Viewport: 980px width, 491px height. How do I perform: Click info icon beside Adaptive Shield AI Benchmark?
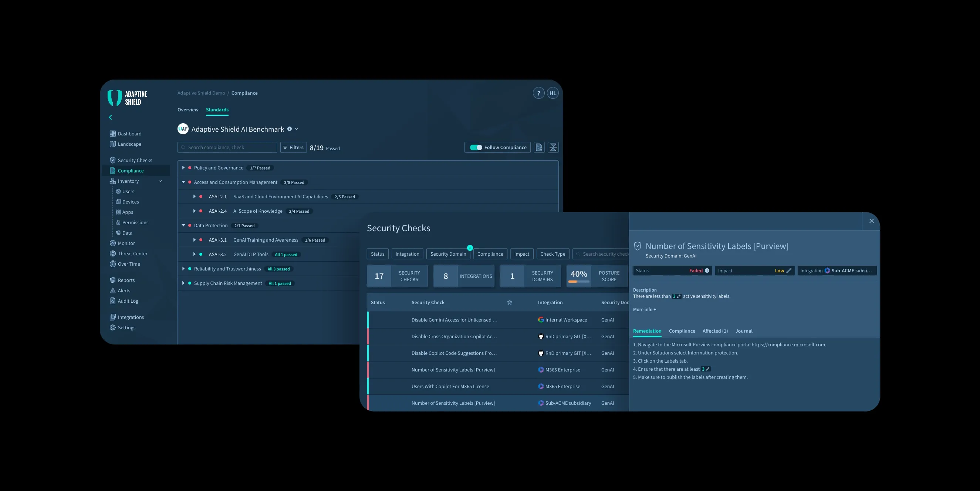(290, 129)
